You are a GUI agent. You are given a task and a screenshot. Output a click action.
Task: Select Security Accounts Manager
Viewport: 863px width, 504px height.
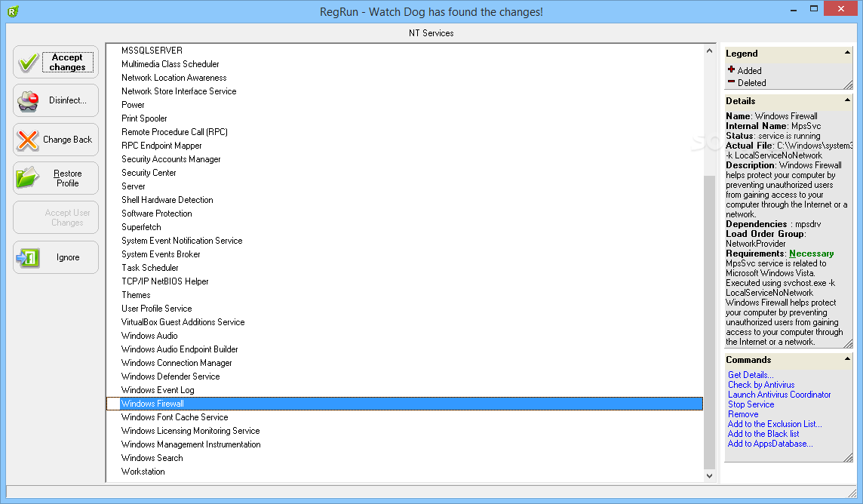point(170,159)
